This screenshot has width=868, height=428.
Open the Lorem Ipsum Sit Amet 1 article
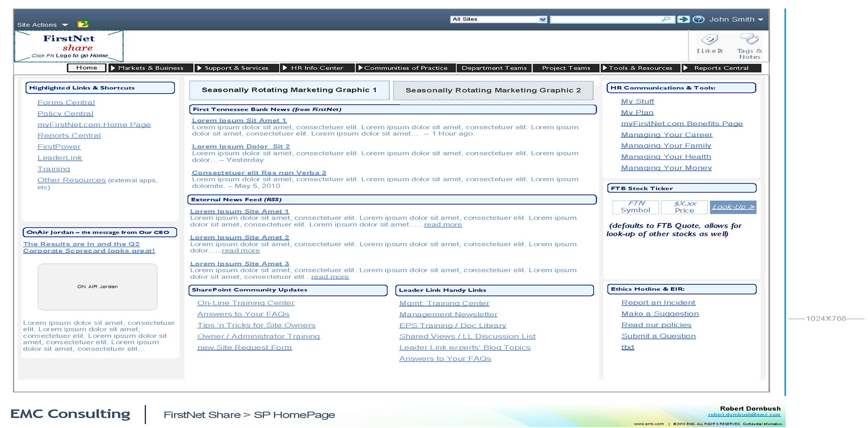click(239, 121)
